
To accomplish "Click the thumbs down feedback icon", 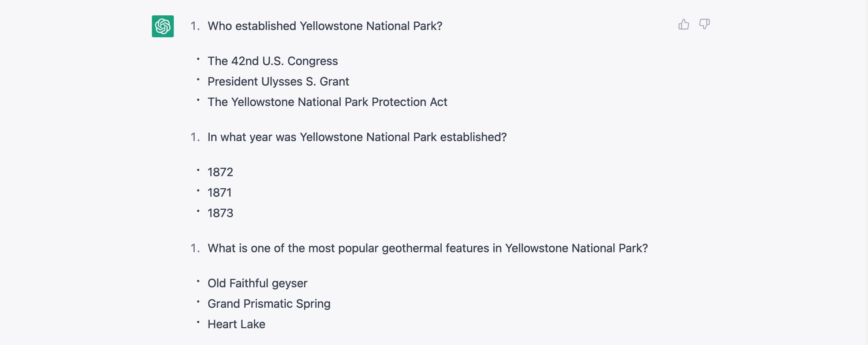I will tap(704, 24).
